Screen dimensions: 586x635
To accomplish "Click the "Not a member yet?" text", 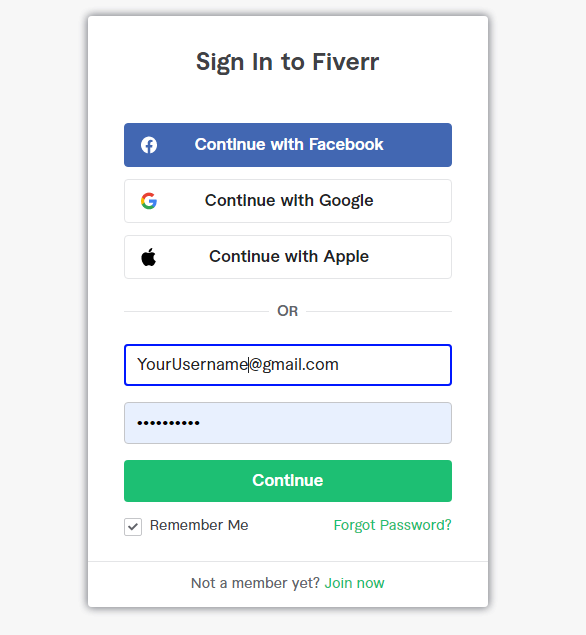I will coord(255,583).
